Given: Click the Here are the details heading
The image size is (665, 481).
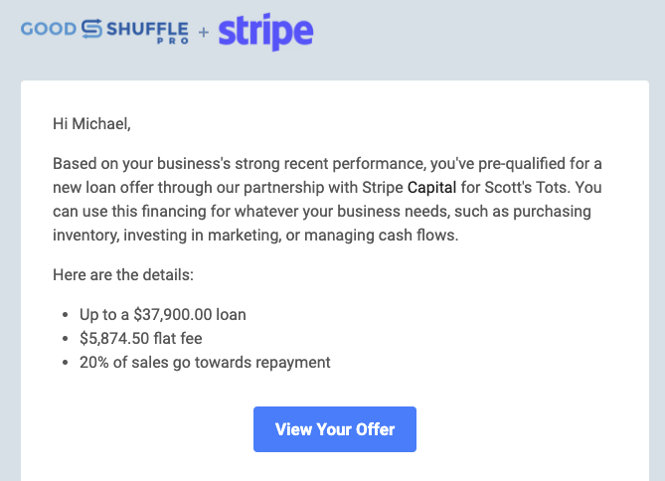Looking at the screenshot, I should [123, 275].
